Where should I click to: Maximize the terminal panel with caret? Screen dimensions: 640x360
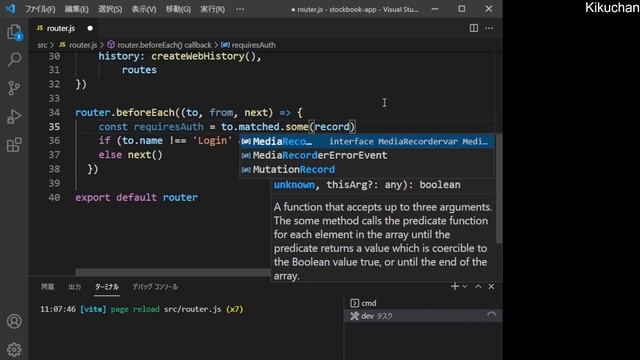(x=478, y=287)
